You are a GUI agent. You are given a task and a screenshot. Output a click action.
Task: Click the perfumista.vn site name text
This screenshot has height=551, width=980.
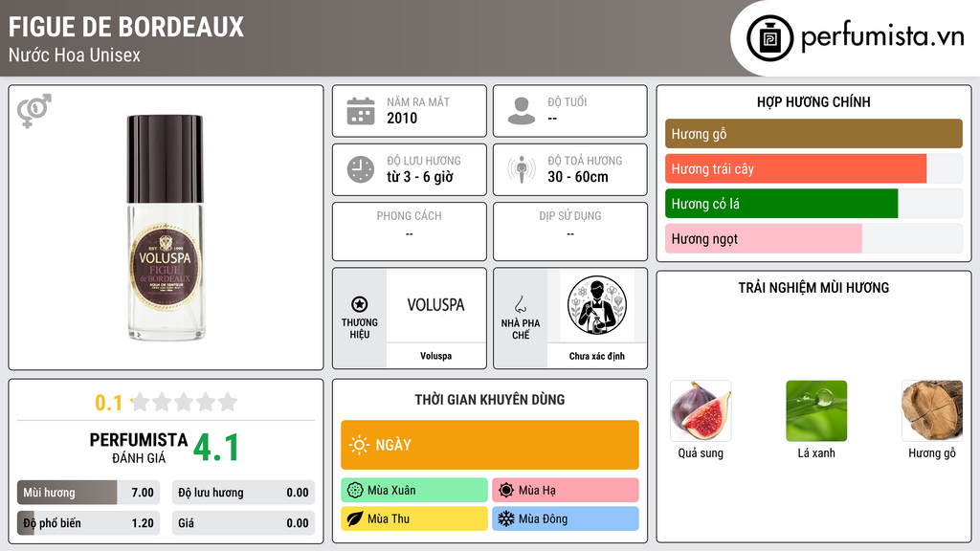(x=881, y=37)
